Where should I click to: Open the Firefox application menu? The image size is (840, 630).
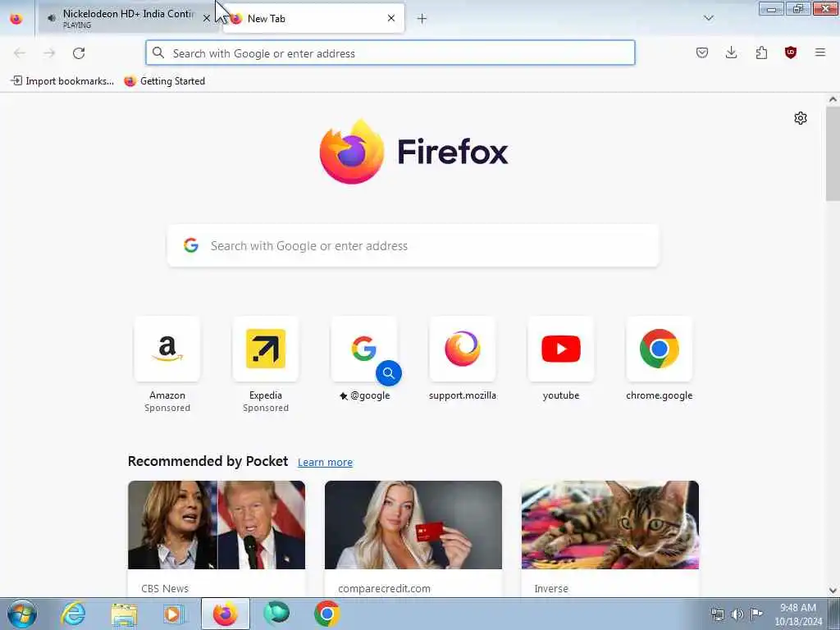click(820, 52)
